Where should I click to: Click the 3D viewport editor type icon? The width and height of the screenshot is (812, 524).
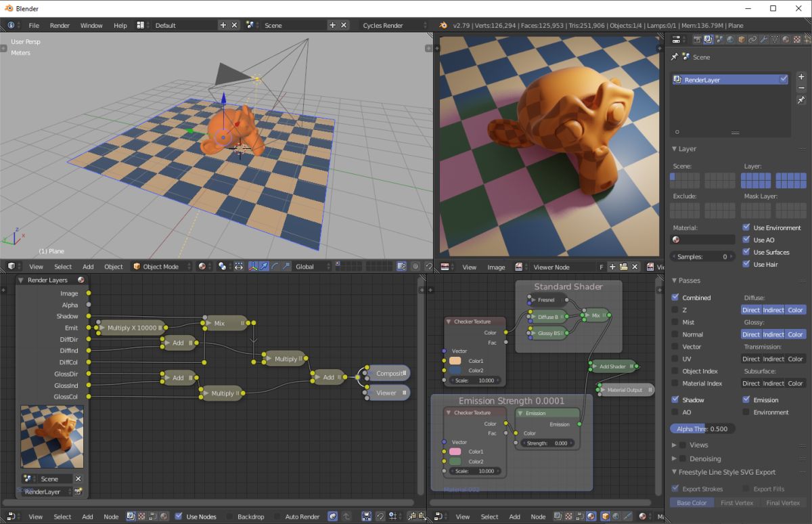coord(12,266)
